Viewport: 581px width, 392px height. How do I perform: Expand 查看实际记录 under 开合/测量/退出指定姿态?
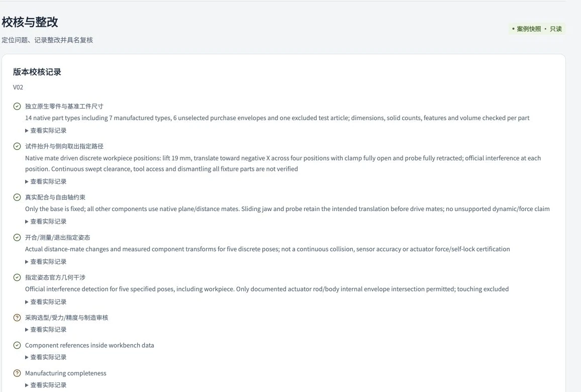pyautogui.click(x=46, y=261)
